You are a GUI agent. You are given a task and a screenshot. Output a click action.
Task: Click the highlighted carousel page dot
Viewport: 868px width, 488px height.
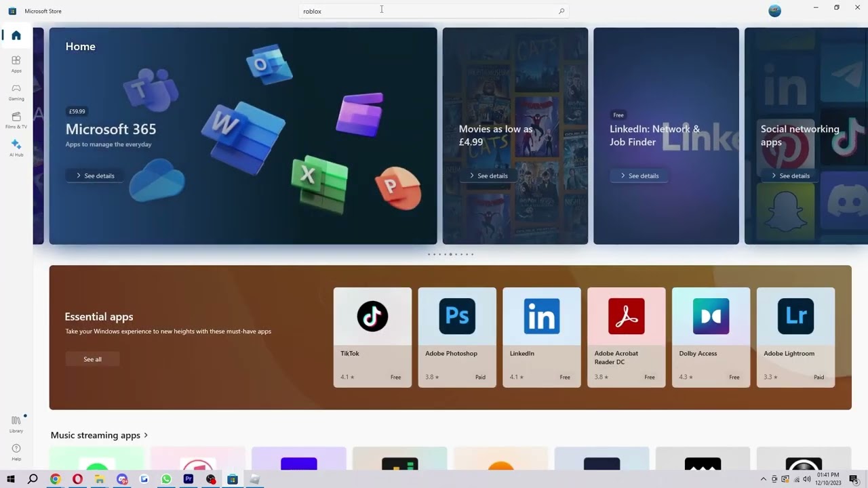[x=450, y=254]
